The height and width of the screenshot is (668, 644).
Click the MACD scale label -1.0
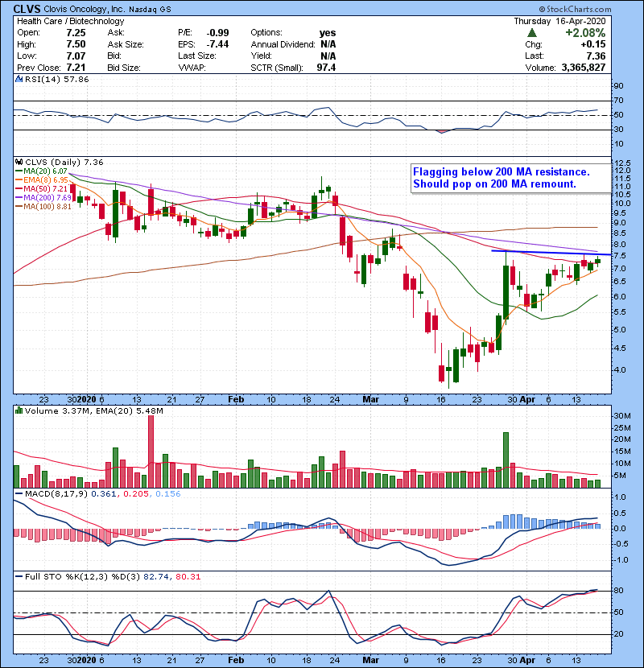[x=621, y=560]
